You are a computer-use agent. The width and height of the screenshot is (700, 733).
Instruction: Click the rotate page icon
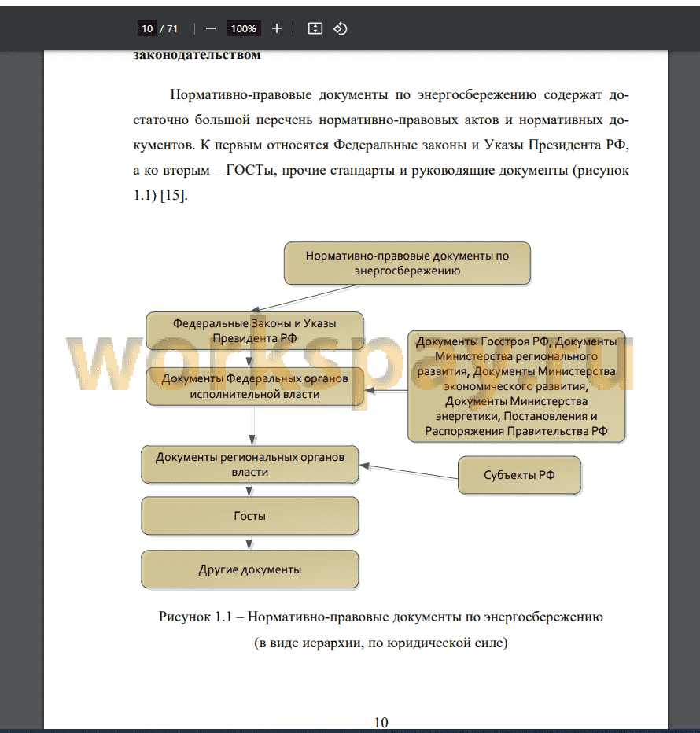click(341, 29)
